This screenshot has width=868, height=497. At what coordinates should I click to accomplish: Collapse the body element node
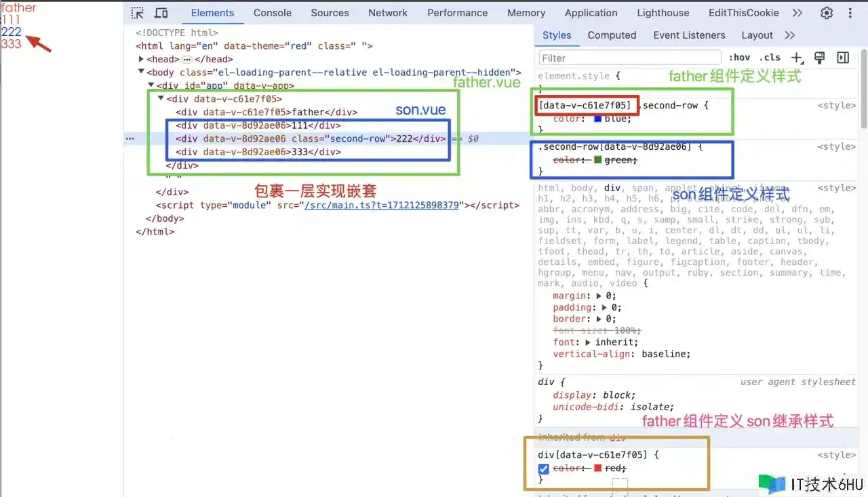coord(141,72)
